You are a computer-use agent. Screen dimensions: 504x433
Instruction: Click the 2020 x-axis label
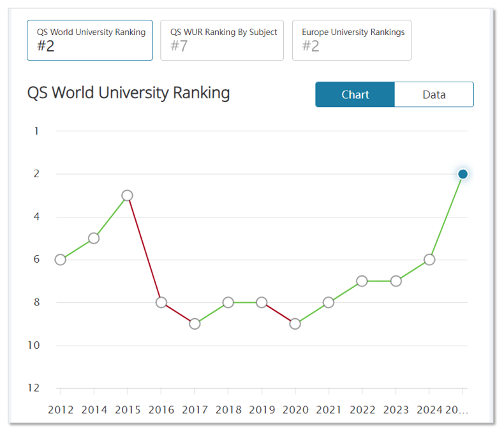tap(295, 410)
